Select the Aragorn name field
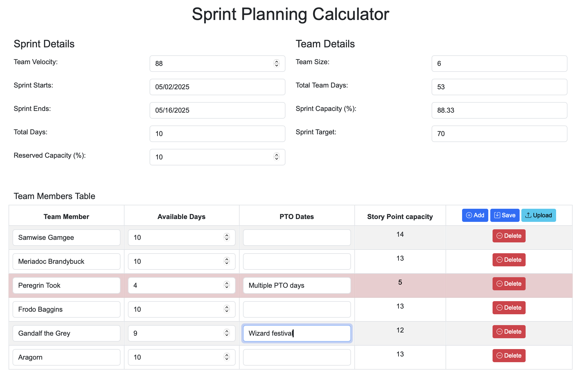 (66, 357)
